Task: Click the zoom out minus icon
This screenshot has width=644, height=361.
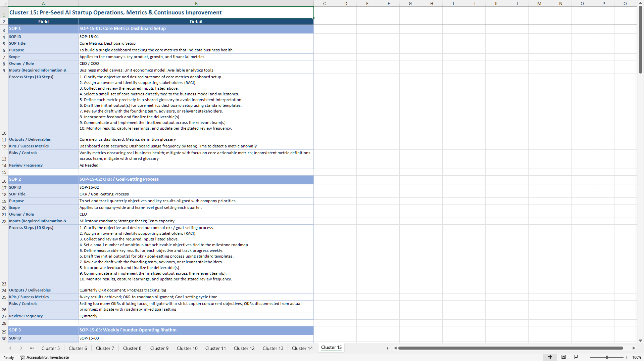Action: (x=587, y=357)
